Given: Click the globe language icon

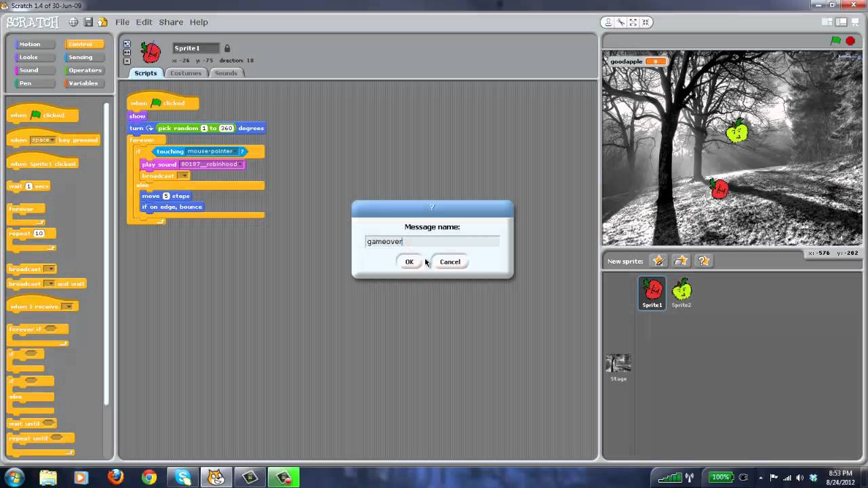Looking at the screenshot, I should 73,22.
